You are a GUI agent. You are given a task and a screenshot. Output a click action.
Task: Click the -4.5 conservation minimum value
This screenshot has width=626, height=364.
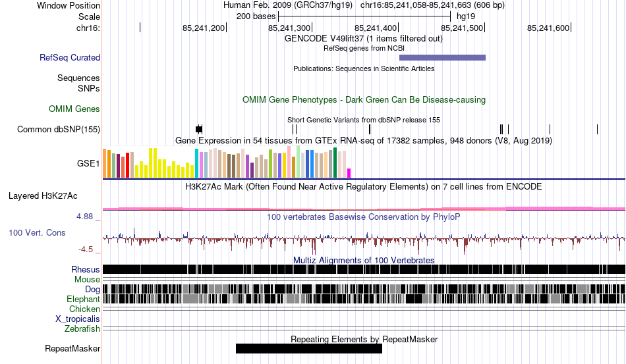86,249
